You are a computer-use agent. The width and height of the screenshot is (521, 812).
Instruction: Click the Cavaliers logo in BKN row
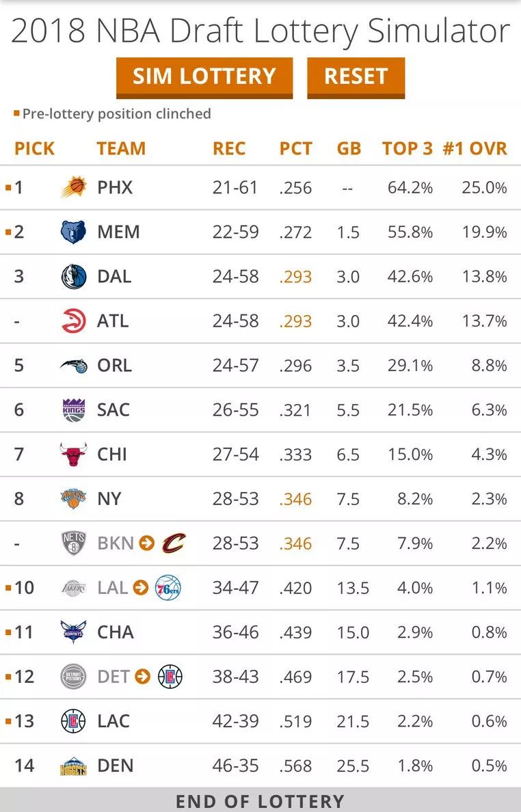click(174, 543)
